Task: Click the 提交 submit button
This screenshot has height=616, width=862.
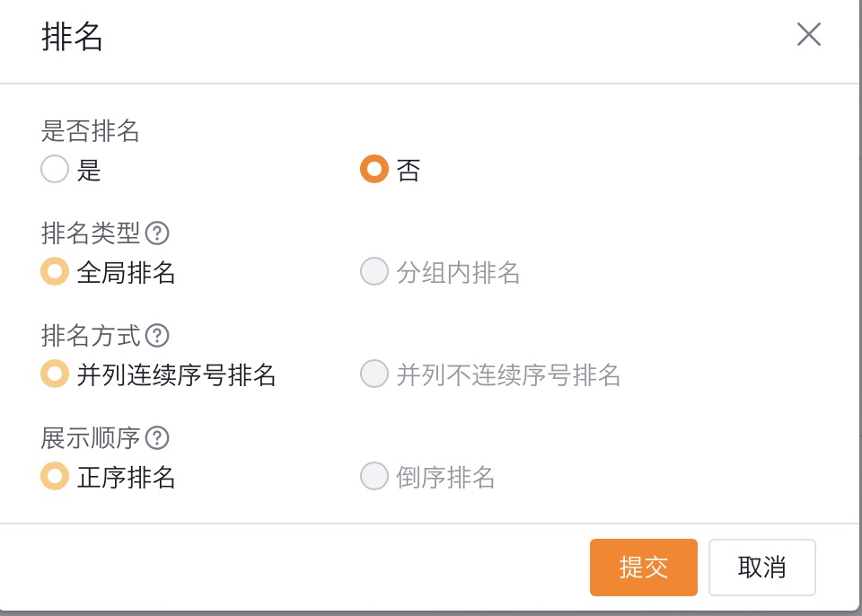Action: pos(643,567)
